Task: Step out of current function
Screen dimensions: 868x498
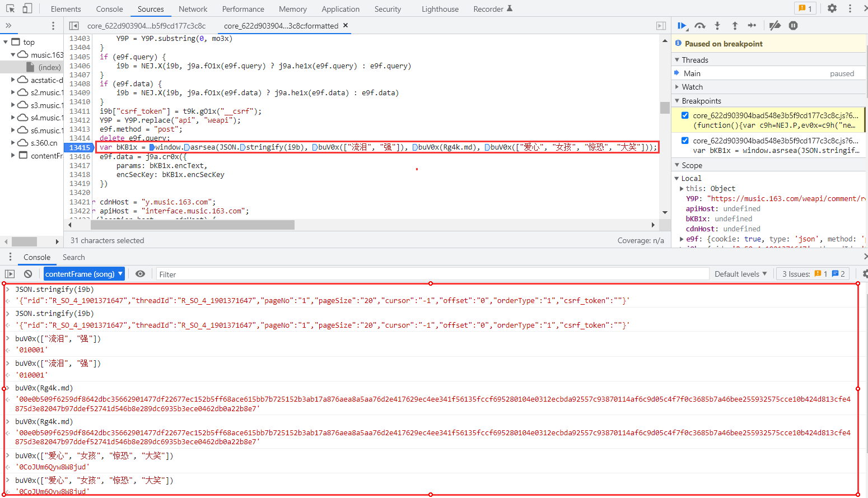Action: click(x=735, y=26)
